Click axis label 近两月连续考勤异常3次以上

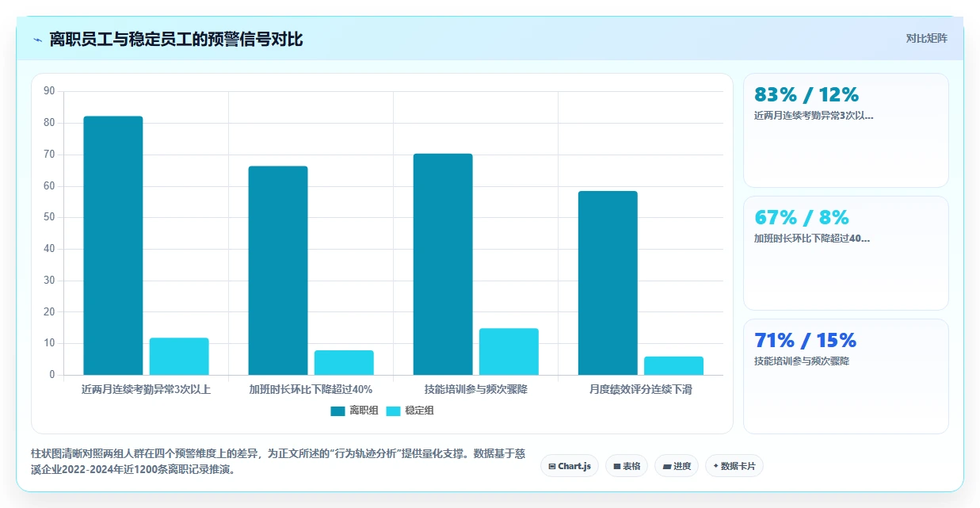point(146,389)
